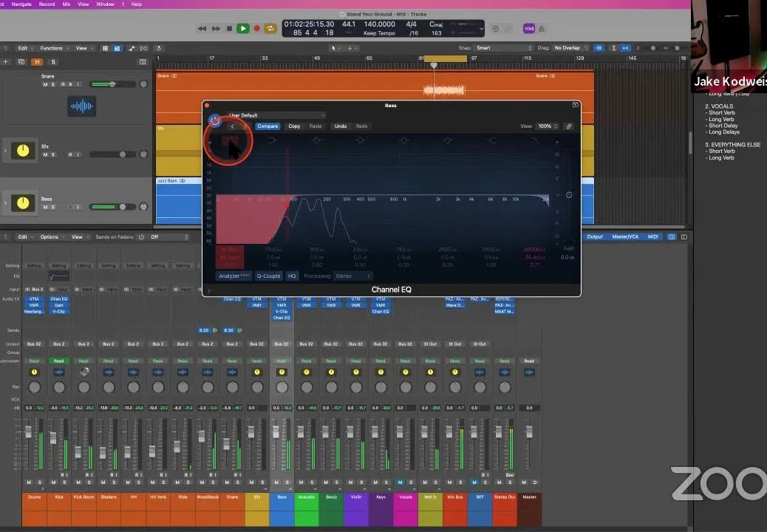Click the HQ button in Channel EQ

click(292, 276)
